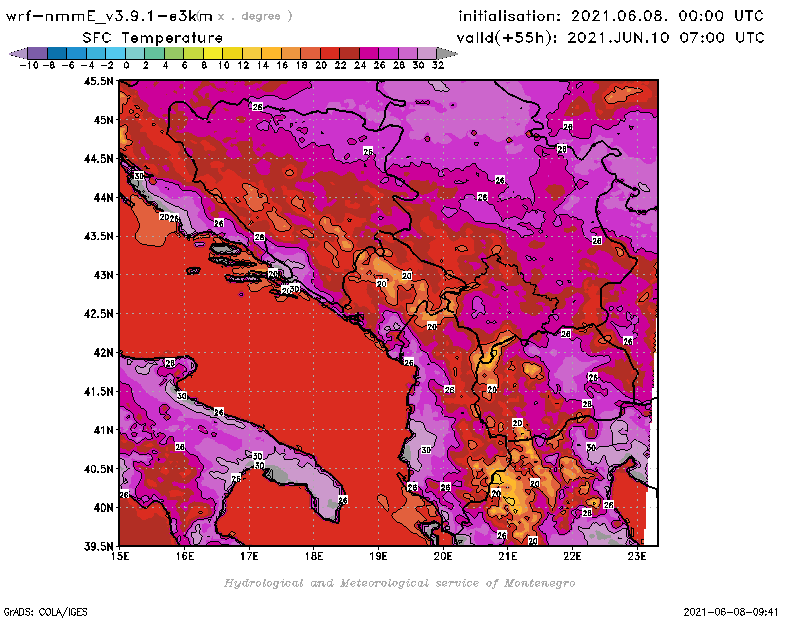
Task: Click the 23E longitude axis label
Action: click(637, 556)
